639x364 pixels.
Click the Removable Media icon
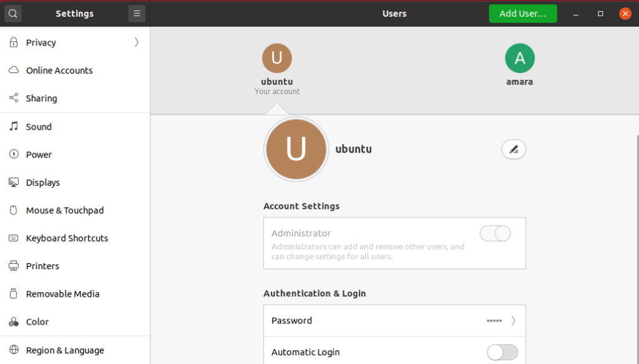(14, 294)
